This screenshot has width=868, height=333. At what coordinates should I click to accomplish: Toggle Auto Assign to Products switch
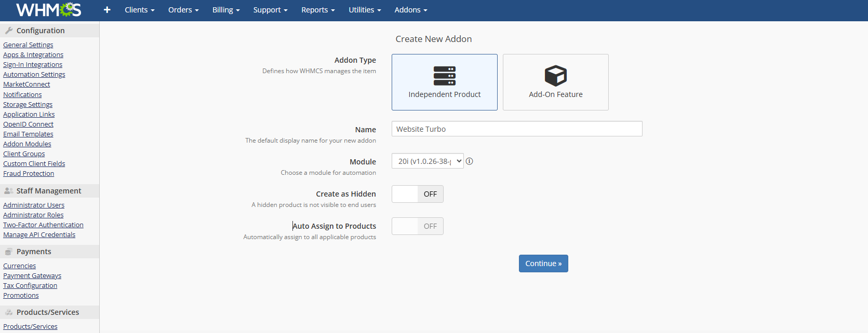point(417,226)
